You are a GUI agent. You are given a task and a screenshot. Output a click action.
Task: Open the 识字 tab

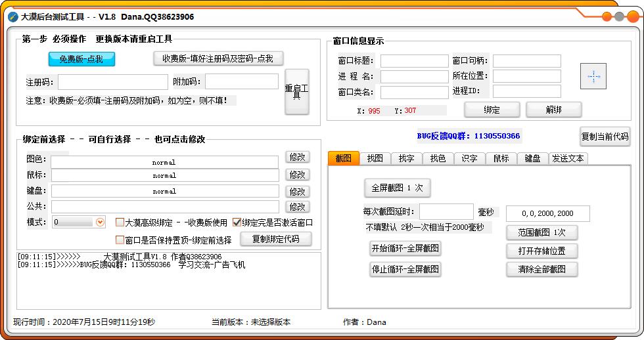(469, 158)
